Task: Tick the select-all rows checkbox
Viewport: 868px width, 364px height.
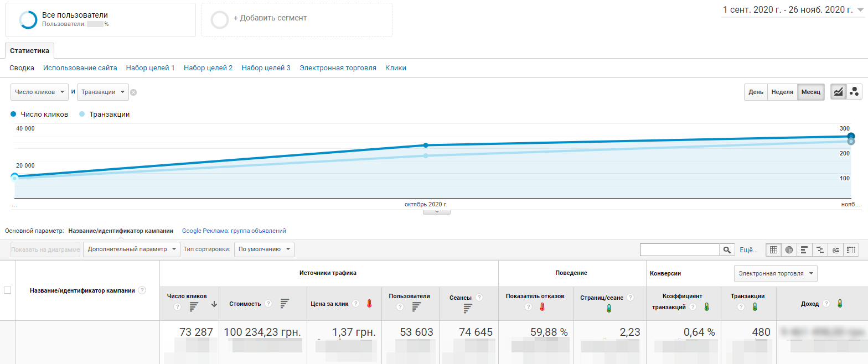Action: (x=8, y=290)
